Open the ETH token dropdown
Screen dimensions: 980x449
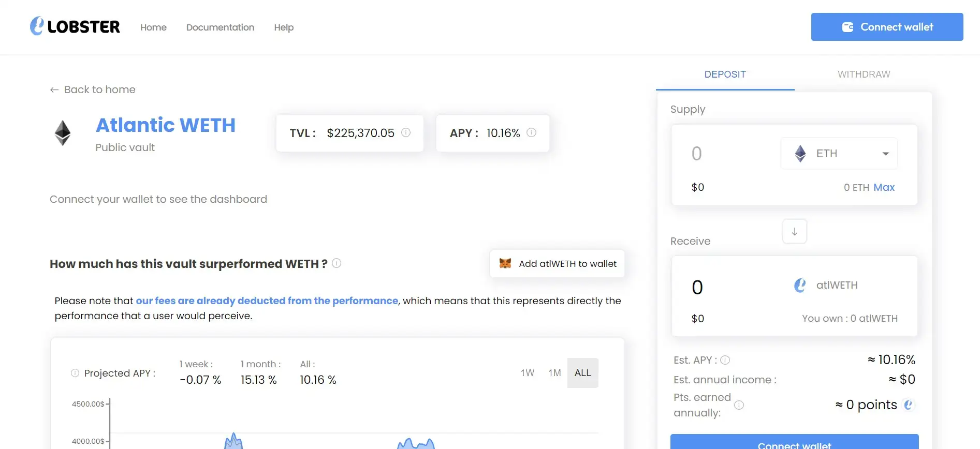pyautogui.click(x=839, y=154)
